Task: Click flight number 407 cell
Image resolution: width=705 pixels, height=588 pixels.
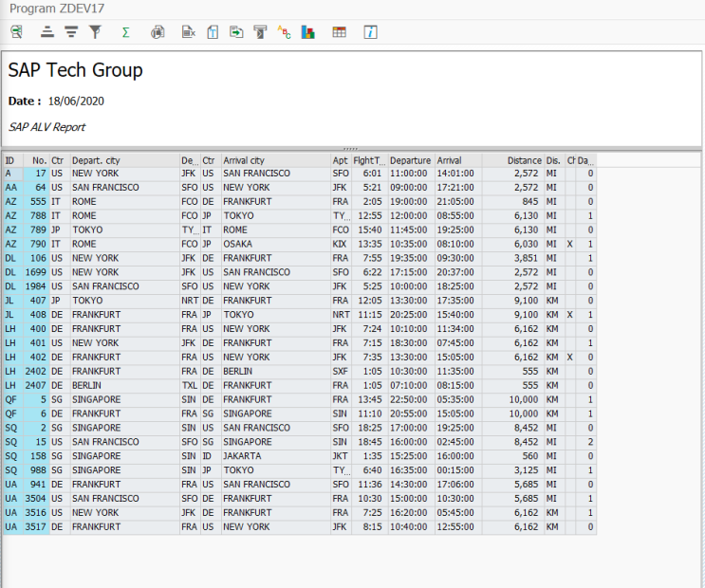Action: (36, 301)
